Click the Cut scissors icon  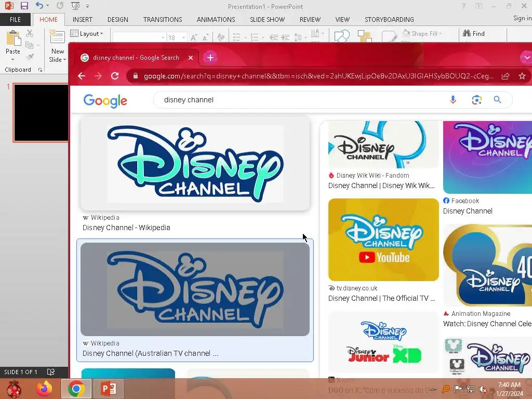pyautogui.click(x=30, y=33)
